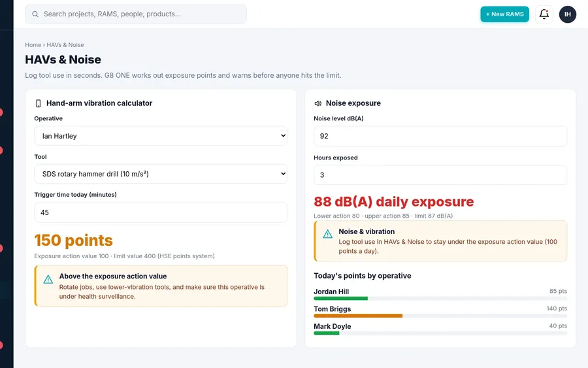Click the search magnifier icon
This screenshot has width=588, height=368.
[x=35, y=14]
